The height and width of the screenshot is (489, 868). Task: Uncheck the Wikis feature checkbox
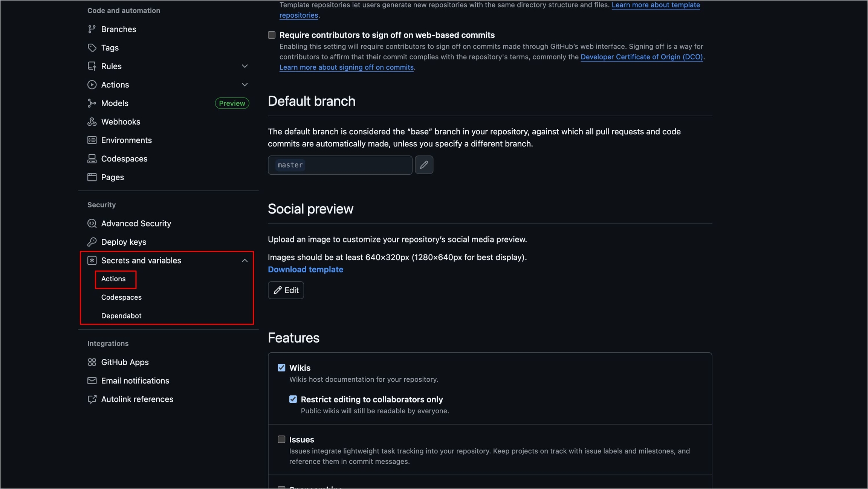281,368
